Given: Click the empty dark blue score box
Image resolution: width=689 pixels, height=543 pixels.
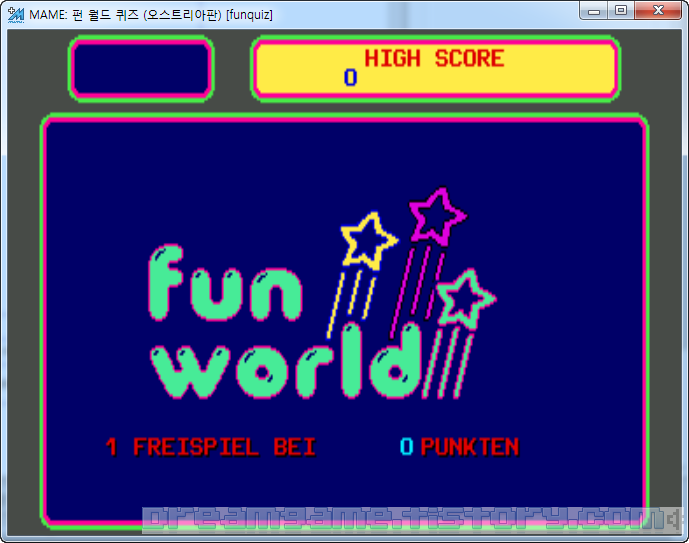Looking at the screenshot, I should [141, 69].
